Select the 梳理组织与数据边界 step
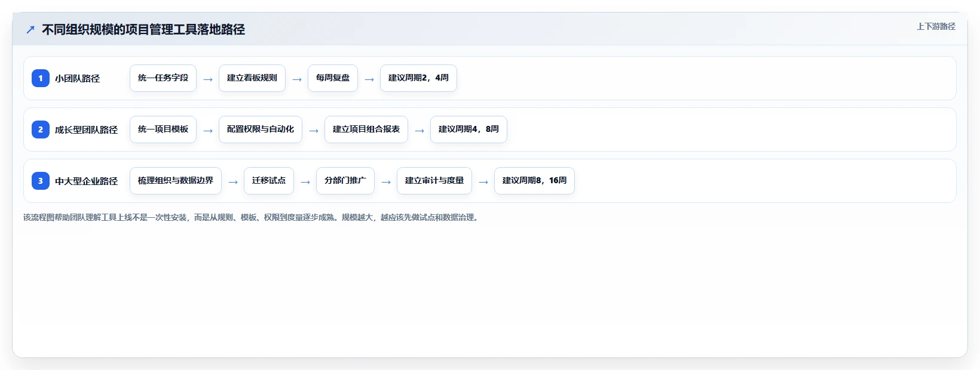This screenshot has width=980, height=370. point(176,181)
